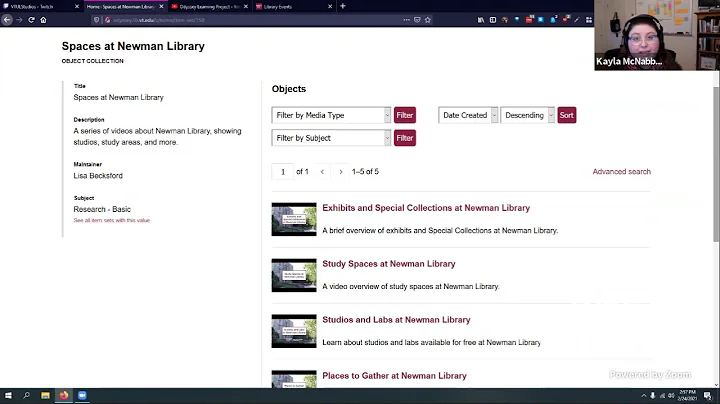Click the tracking protection shield icon
The width and height of the screenshot is (720, 404).
pos(96,20)
